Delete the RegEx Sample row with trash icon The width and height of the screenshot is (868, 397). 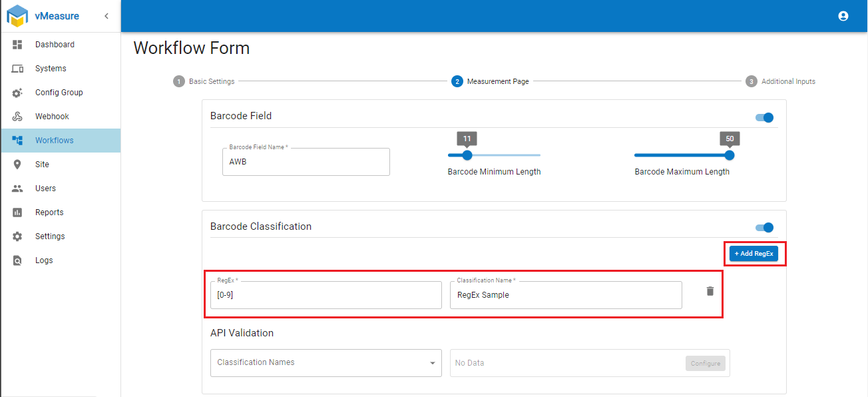[x=710, y=291]
